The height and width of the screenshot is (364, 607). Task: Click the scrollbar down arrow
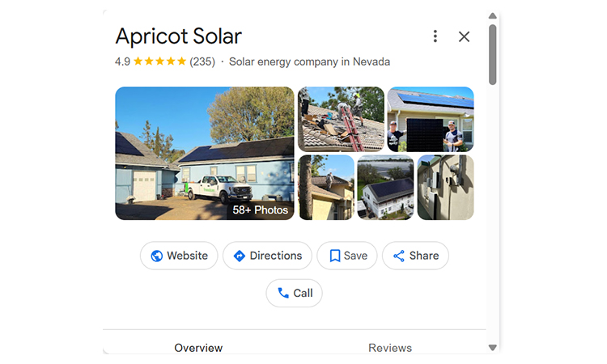coord(492,348)
